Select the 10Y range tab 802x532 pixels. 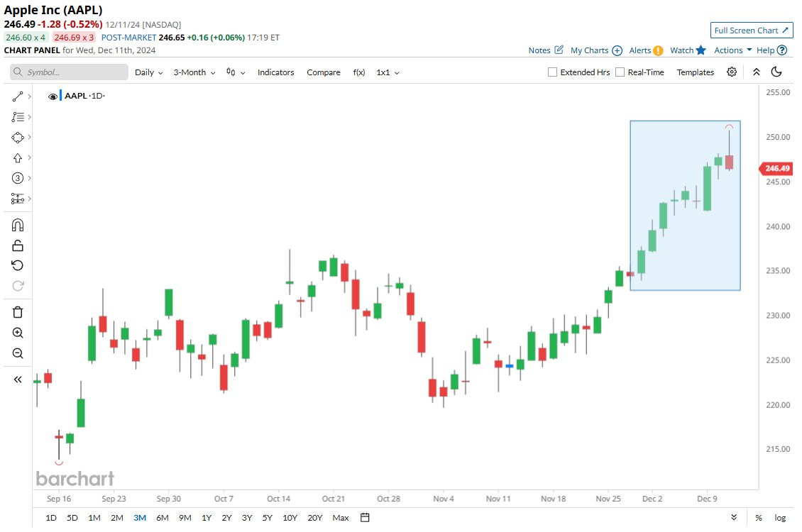290,518
